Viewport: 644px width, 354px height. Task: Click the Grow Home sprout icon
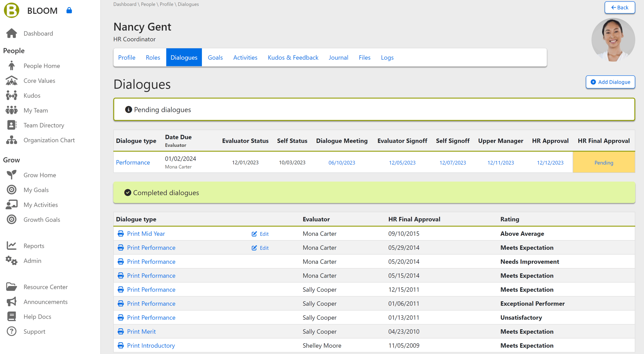click(x=12, y=175)
